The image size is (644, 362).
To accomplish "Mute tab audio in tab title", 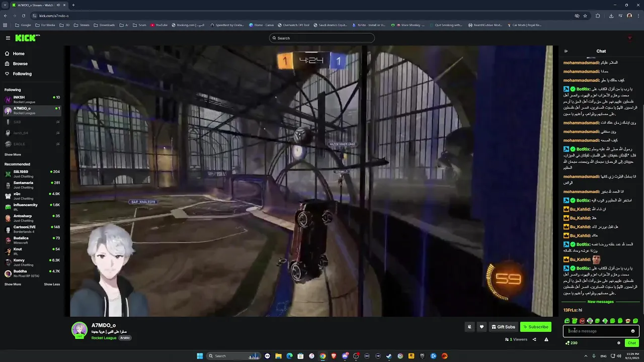I will pos(58,5).
